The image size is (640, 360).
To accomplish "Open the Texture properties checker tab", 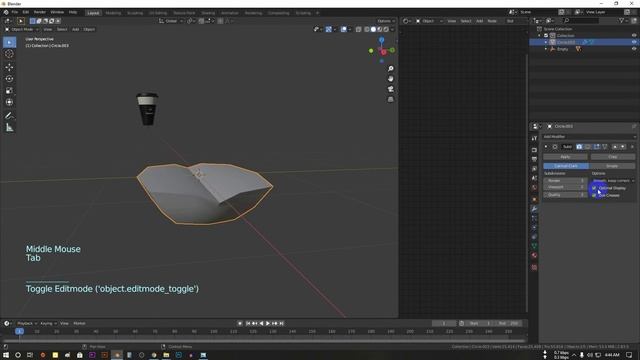I will (x=534, y=267).
